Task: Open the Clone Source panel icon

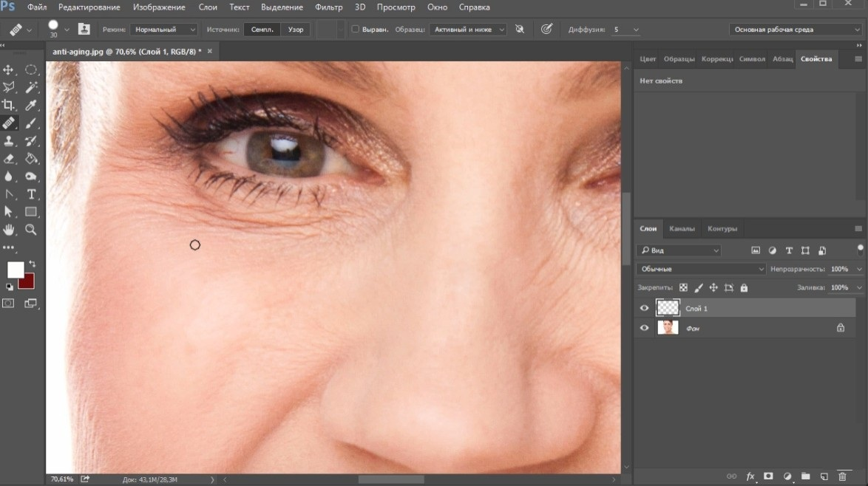Action: [x=84, y=30]
